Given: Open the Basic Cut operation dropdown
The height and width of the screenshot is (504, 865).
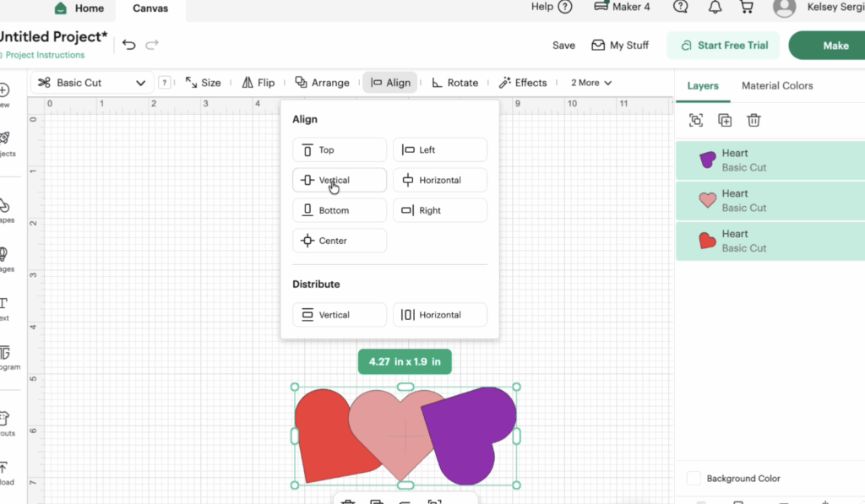Looking at the screenshot, I should (x=91, y=83).
